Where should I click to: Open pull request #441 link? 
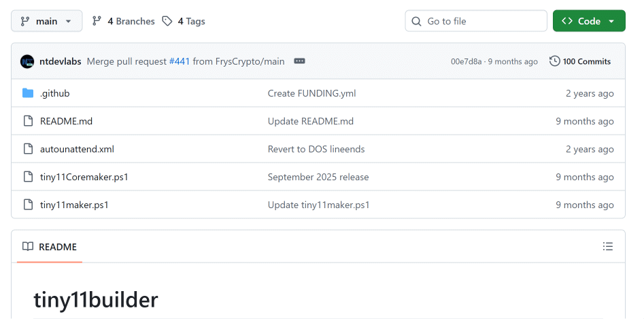coord(180,62)
